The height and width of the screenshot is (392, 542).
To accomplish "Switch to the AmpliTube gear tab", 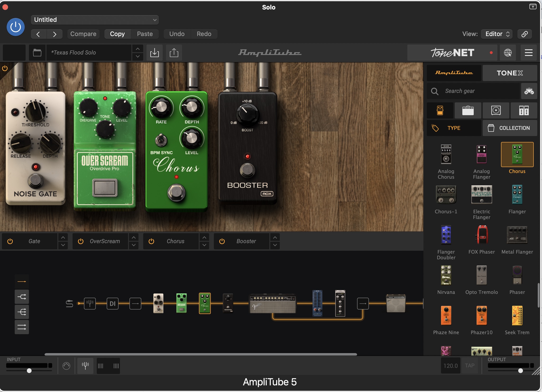I will point(454,73).
